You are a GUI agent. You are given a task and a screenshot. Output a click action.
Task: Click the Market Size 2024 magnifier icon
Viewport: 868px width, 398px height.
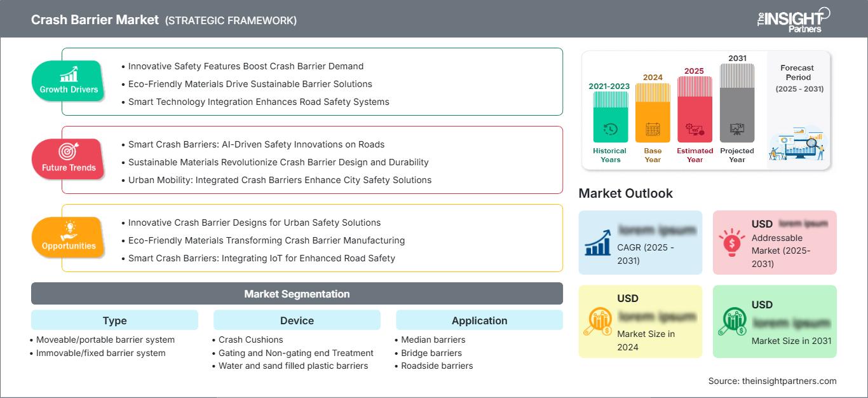click(x=598, y=322)
